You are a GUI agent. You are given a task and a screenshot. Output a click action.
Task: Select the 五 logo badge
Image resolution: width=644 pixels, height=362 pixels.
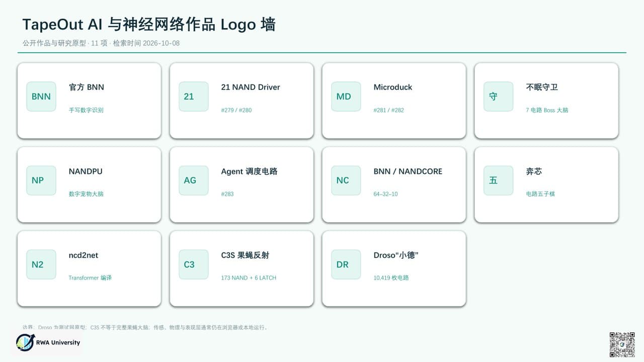(x=499, y=180)
